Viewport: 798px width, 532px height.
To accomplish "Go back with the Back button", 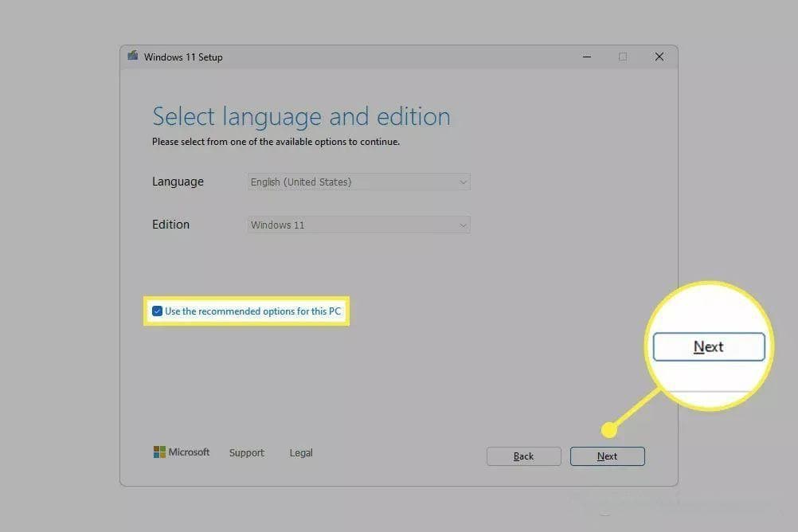I will click(x=524, y=456).
